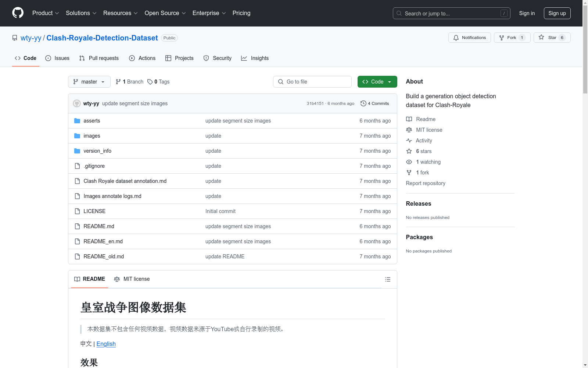Viewport: 588px width, 368px height.
Task: Click the branch icon next to 1 Branch
Action: 118,82
